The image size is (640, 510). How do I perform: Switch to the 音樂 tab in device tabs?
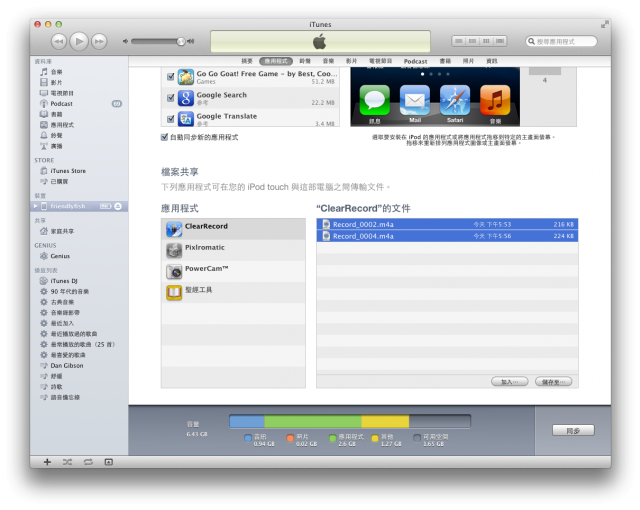tap(328, 61)
